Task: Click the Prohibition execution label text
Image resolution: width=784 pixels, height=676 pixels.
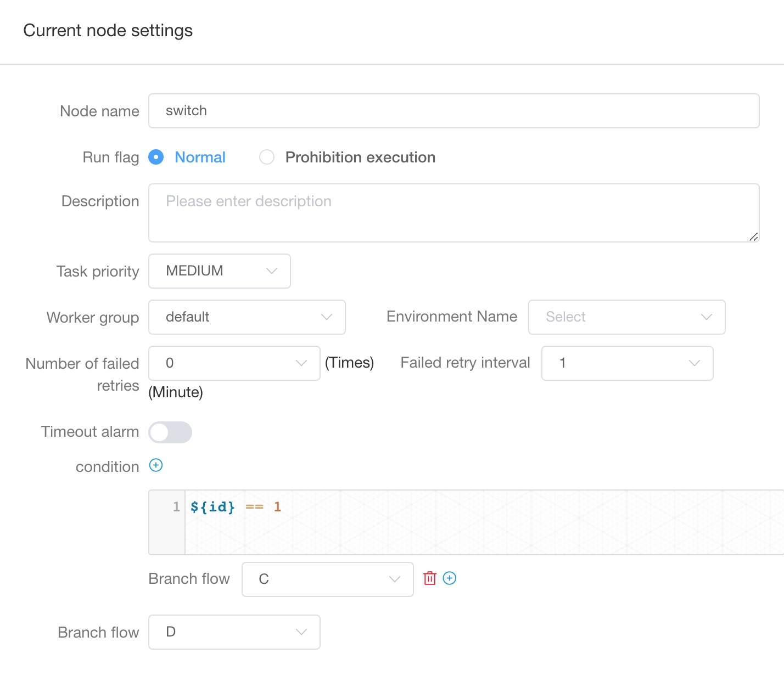Action: [360, 157]
